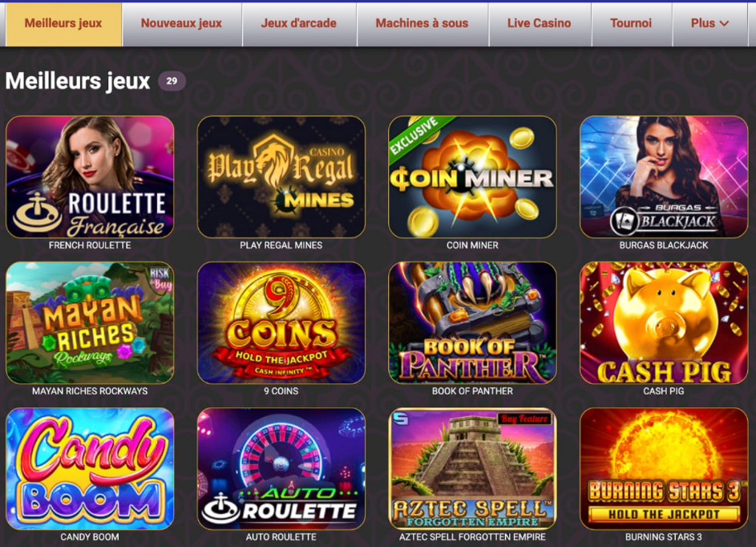Launch Burning Stars 3 game
Image resolution: width=756 pixels, height=547 pixels.
pyautogui.click(x=664, y=469)
